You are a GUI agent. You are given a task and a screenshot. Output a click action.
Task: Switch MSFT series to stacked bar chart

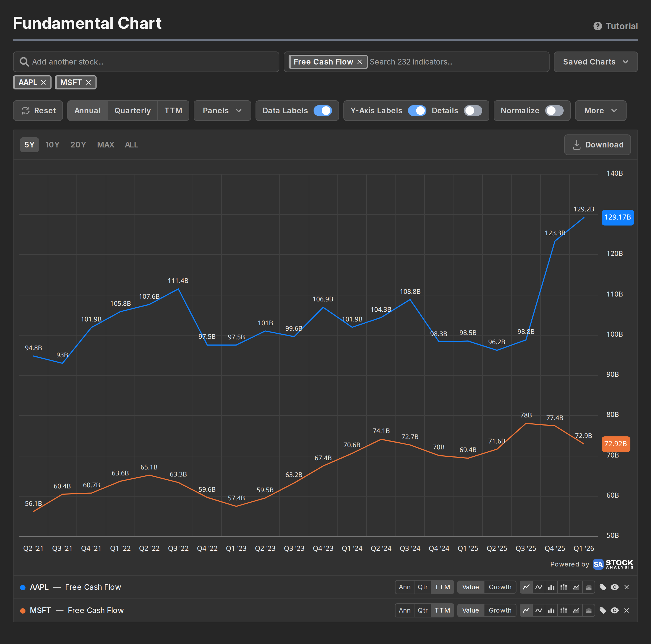(x=563, y=610)
